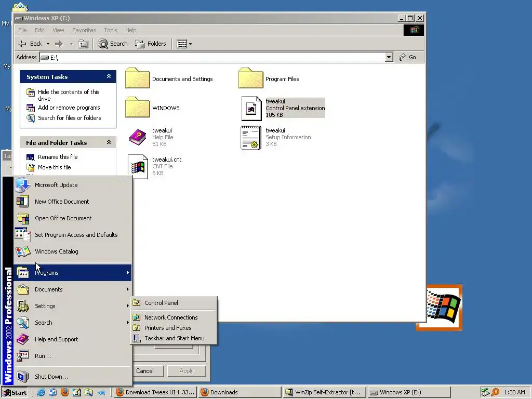Open the View menu
This screenshot has height=399, width=532.
(x=58, y=30)
